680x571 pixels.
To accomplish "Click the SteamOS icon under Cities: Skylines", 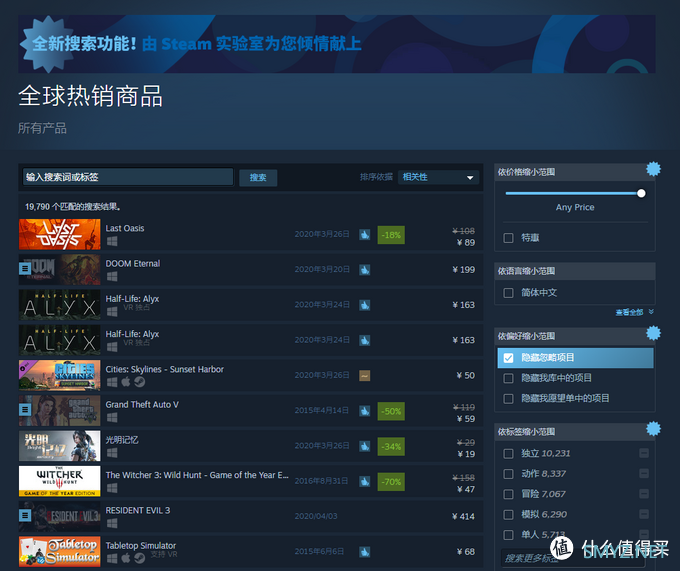I will (140, 382).
